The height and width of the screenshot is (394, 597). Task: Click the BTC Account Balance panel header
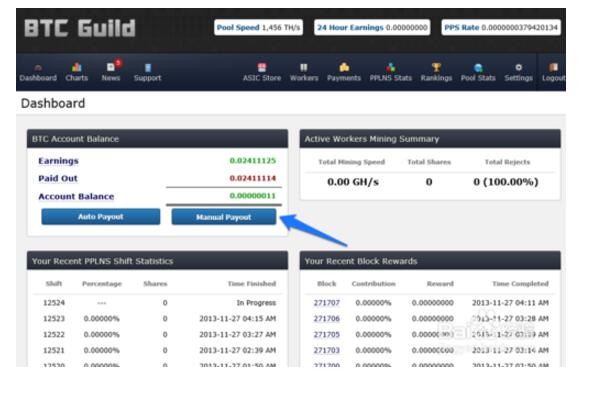pos(157,139)
